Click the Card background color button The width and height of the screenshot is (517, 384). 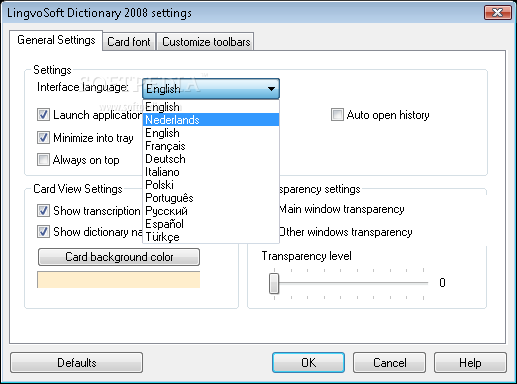(119, 257)
